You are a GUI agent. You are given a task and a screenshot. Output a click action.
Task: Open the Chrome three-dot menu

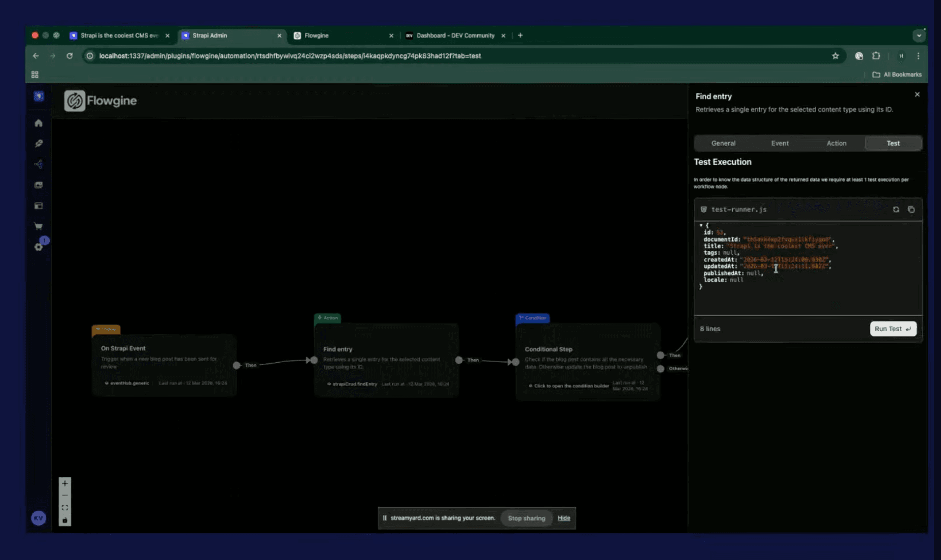click(918, 56)
